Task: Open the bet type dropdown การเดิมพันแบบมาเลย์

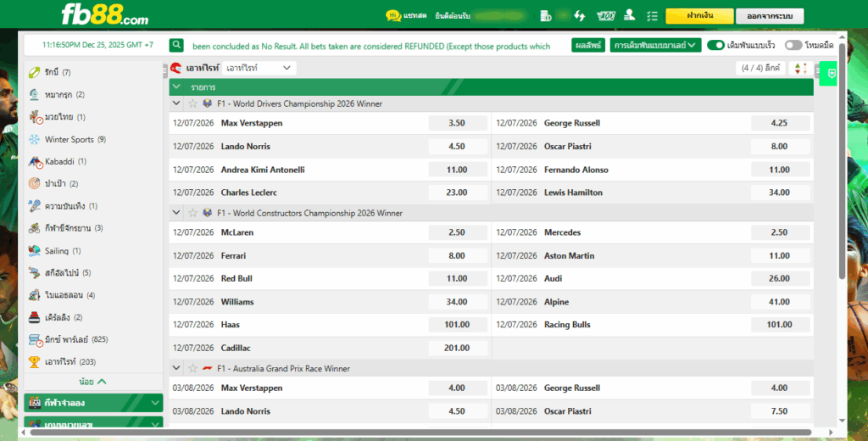Action: [655, 46]
